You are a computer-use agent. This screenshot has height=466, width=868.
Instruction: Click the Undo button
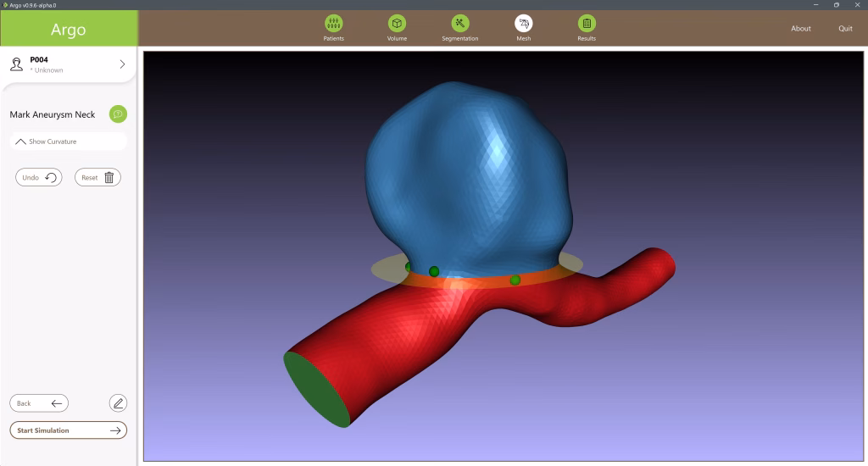point(39,178)
